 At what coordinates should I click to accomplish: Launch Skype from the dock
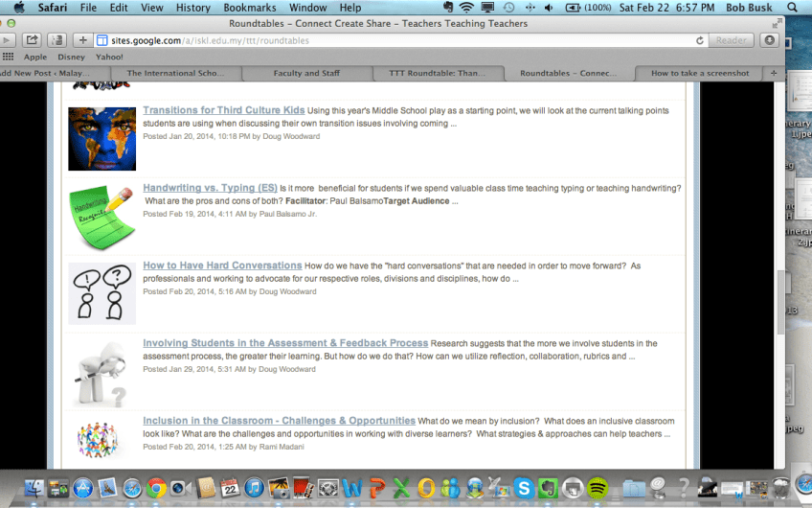(523, 489)
